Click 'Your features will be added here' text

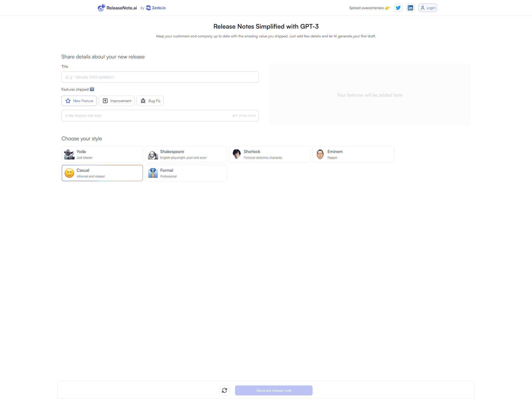click(x=370, y=95)
